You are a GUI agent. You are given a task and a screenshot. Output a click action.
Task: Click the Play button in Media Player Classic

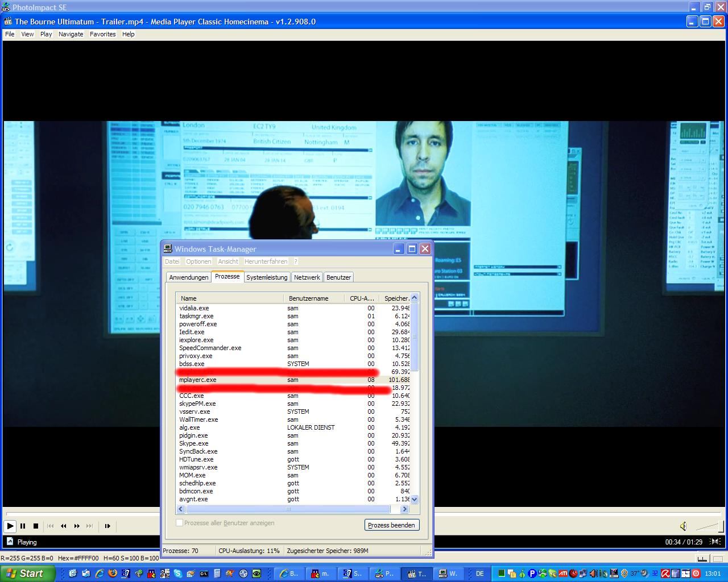pos(10,526)
